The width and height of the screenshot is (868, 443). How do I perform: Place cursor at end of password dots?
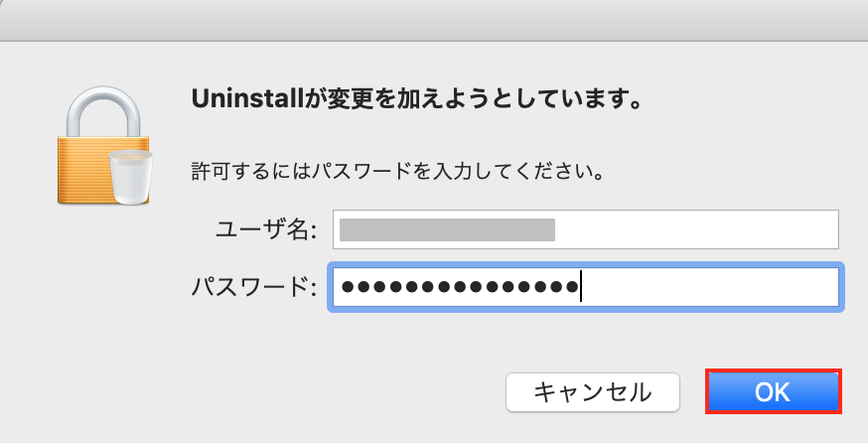coord(580,287)
